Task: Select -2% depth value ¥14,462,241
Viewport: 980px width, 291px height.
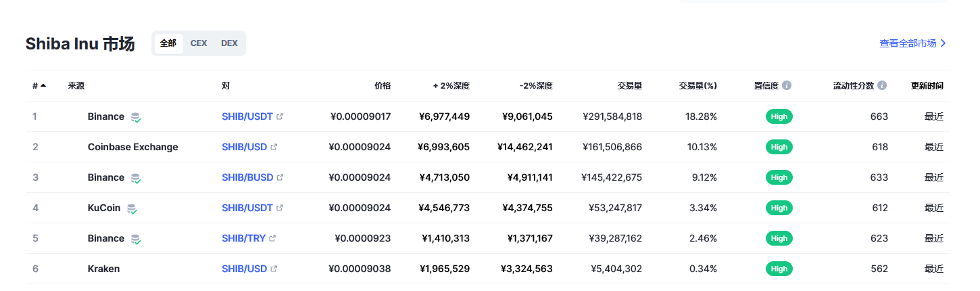Action: click(525, 147)
